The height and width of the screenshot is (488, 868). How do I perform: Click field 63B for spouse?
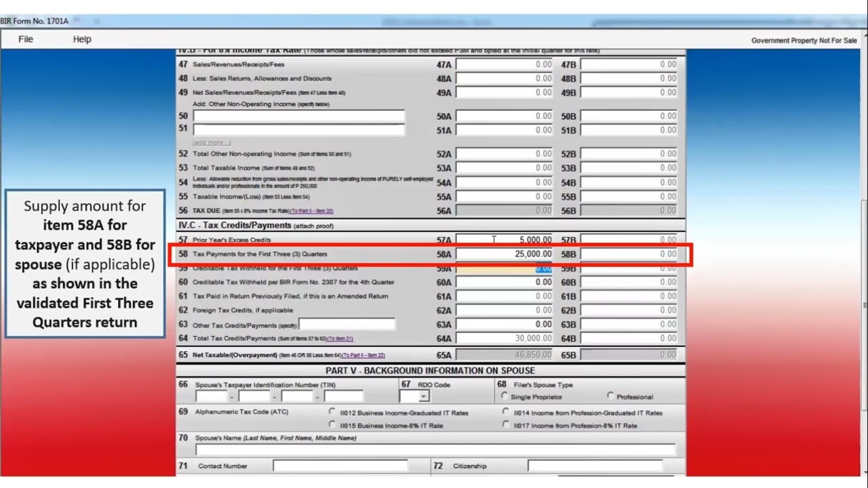(x=629, y=325)
